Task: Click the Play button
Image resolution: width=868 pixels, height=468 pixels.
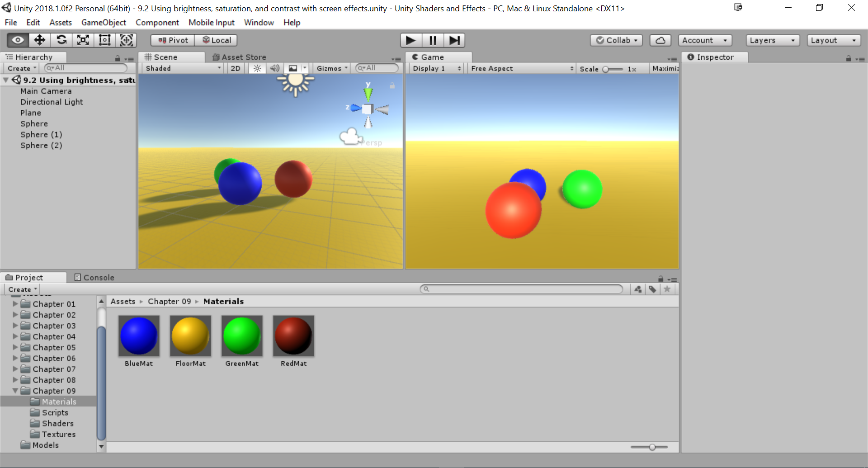Action: (410, 40)
